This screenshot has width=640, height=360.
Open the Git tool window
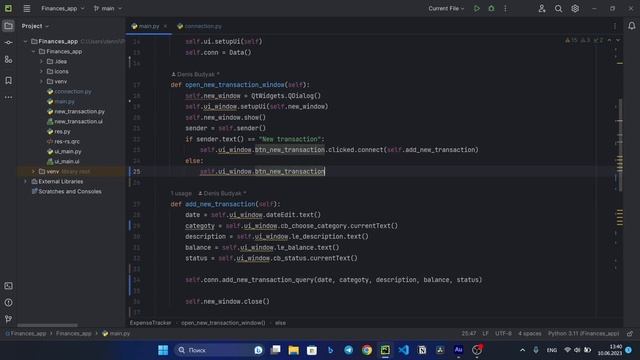(x=8, y=319)
